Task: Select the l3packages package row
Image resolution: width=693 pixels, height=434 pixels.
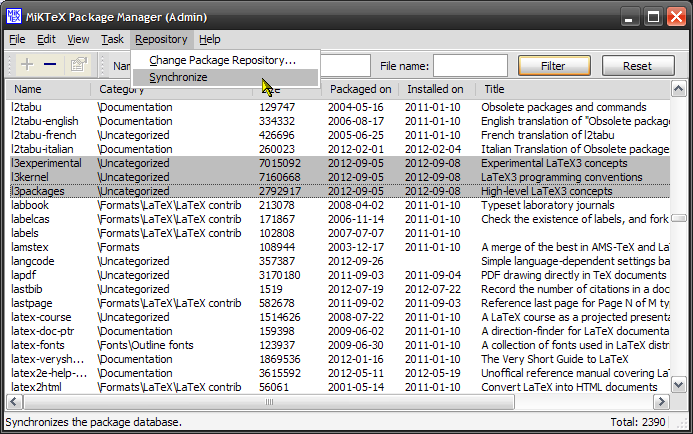Action: point(338,191)
